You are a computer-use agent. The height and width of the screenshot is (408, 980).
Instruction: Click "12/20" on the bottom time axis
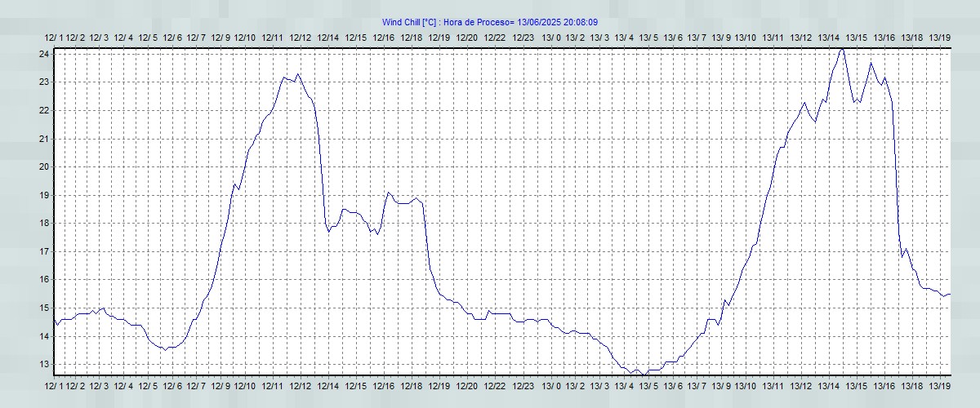click(467, 385)
